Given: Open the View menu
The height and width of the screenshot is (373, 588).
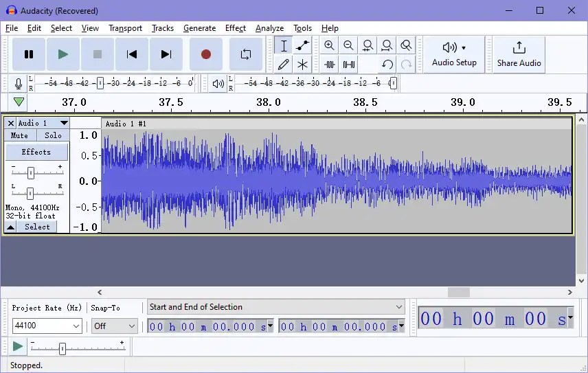Looking at the screenshot, I should [90, 28].
